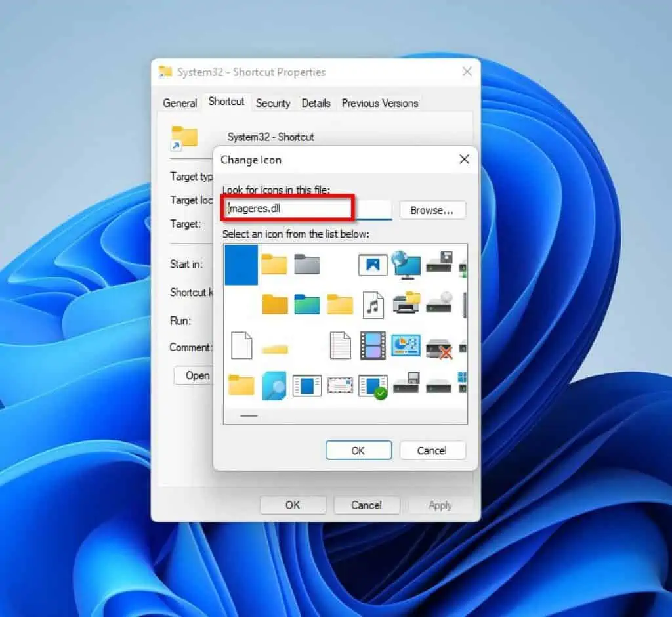Select the document with magnifier search icon

tap(274, 386)
